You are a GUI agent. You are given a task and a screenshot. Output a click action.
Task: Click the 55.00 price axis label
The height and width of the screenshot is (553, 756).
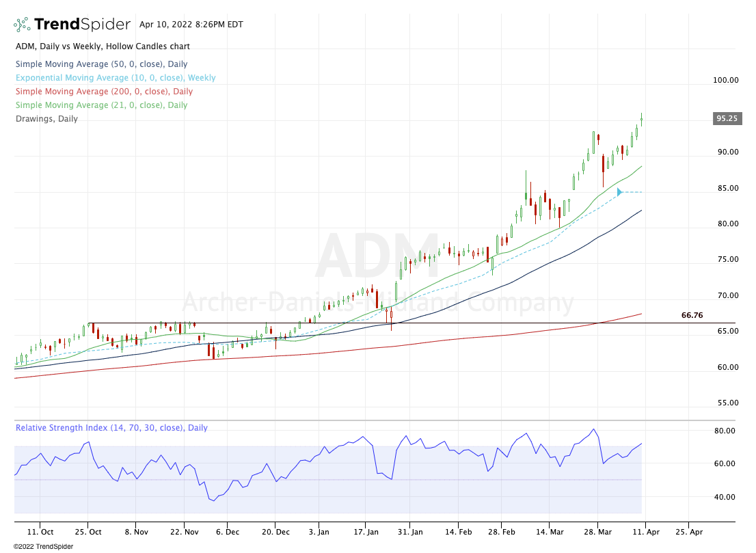(x=727, y=403)
